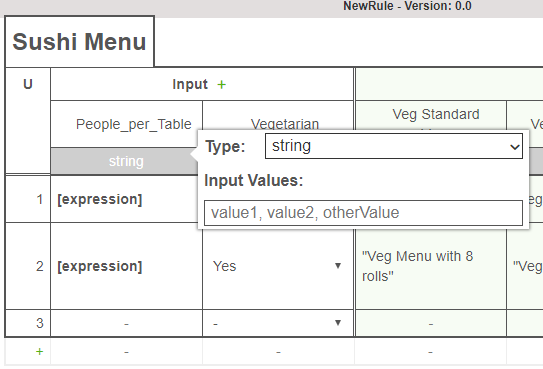Add a new input column with plus icon

point(222,84)
